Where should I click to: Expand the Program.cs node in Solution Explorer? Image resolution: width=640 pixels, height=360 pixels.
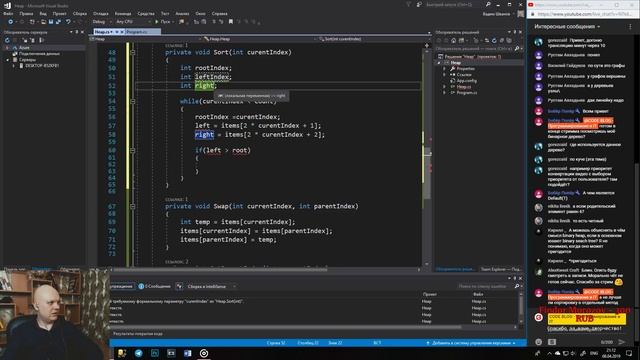click(444, 93)
